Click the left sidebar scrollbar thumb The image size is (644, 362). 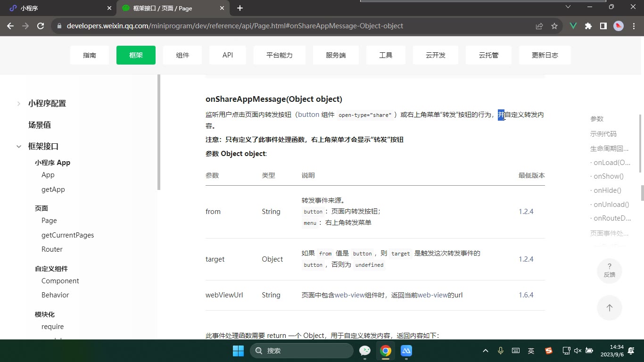point(159,132)
